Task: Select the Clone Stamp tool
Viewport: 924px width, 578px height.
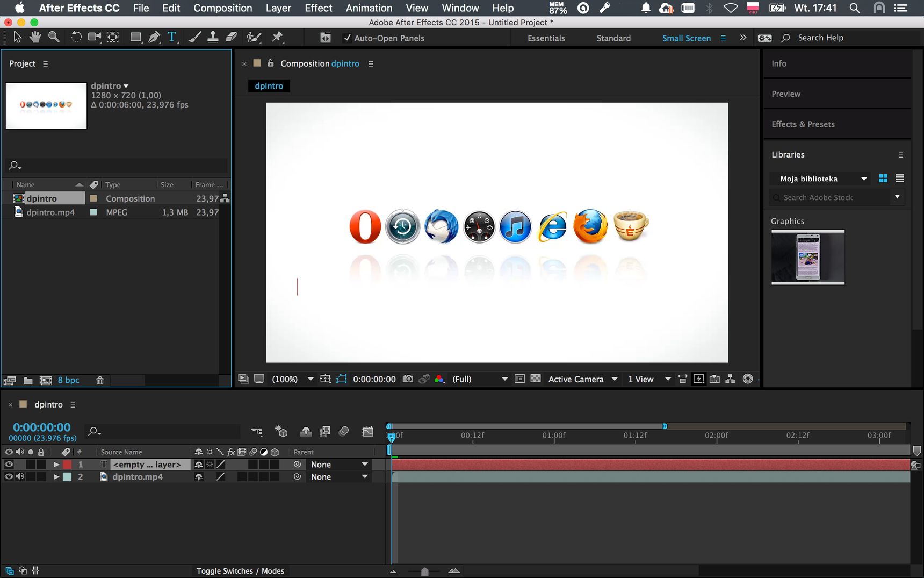Action: [213, 37]
